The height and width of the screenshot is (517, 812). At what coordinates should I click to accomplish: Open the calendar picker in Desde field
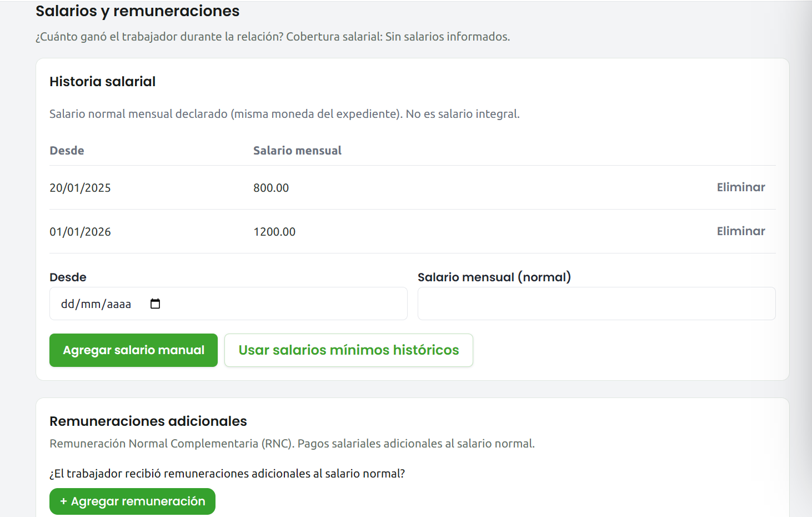click(156, 304)
